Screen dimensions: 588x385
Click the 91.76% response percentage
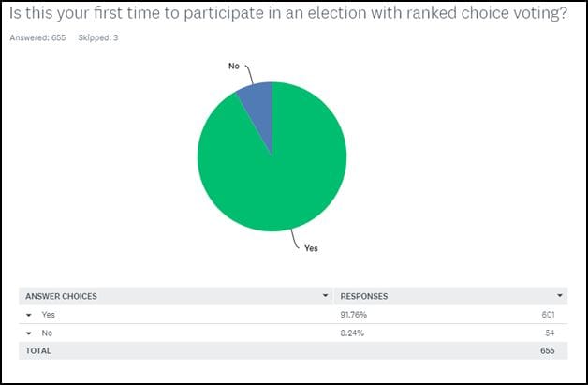(353, 315)
